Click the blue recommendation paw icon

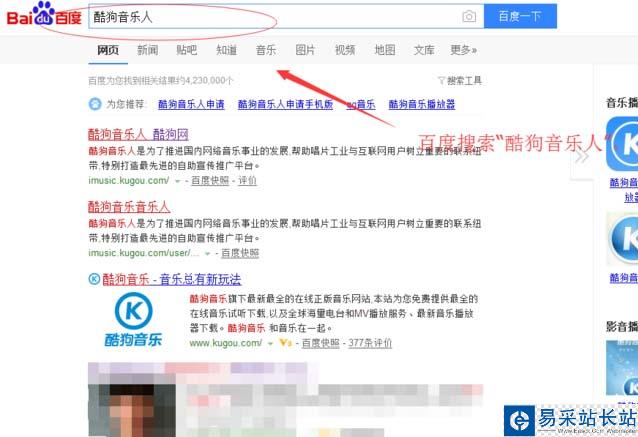[95, 104]
